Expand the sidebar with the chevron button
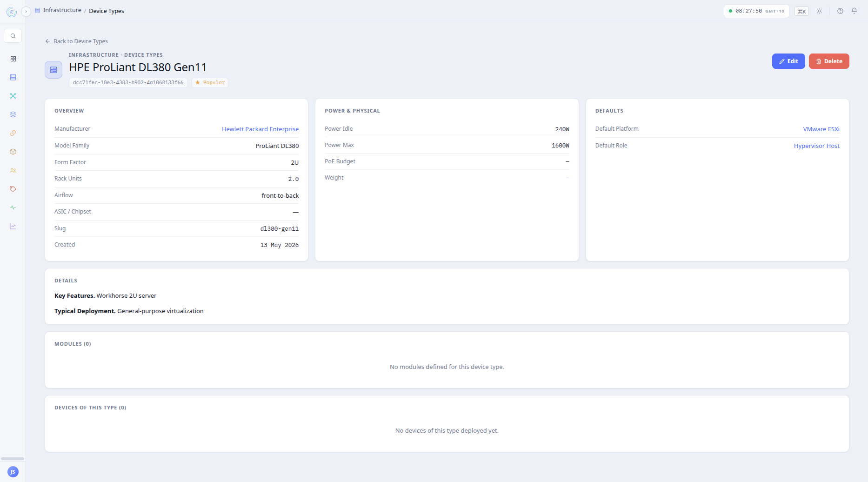Screen dimensions: 868x482 [x=26, y=11]
